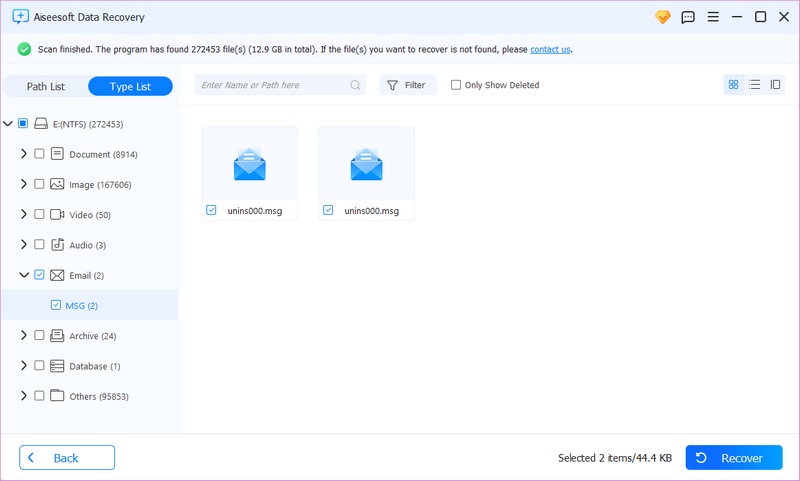The height and width of the screenshot is (481, 800).
Task: Switch to list view layout
Action: [x=754, y=85]
